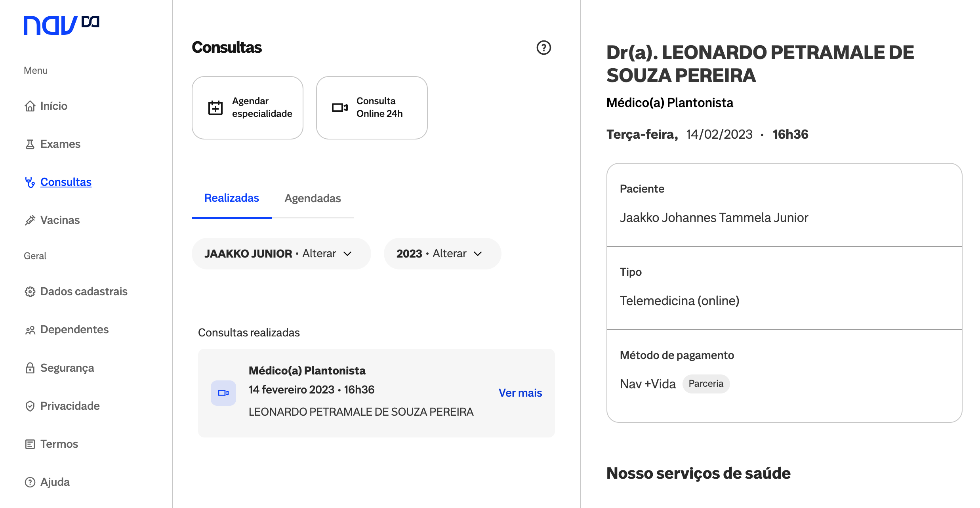Click the calendar plus icon for Agendar especialidade
Viewport: 980px width, 508px height.
click(x=215, y=107)
